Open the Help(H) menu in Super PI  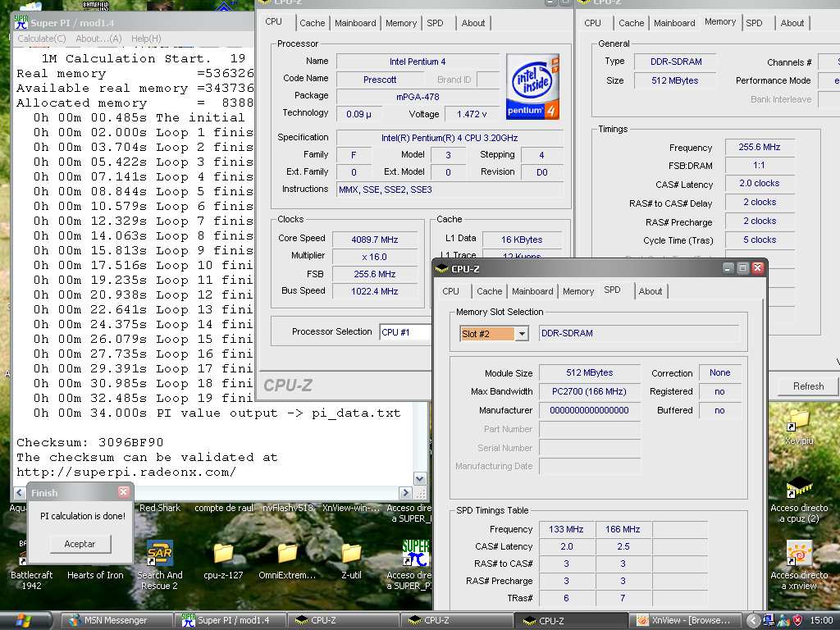[146, 39]
